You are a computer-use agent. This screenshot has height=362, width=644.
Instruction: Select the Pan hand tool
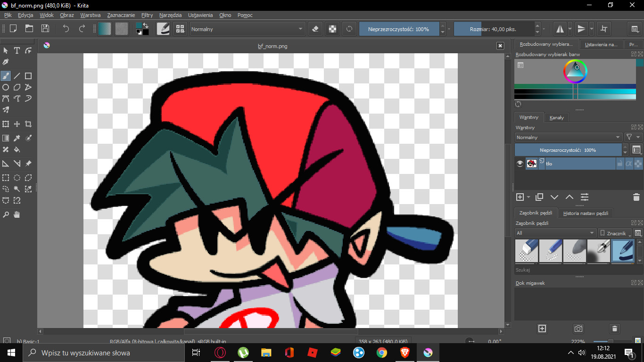click(17, 214)
